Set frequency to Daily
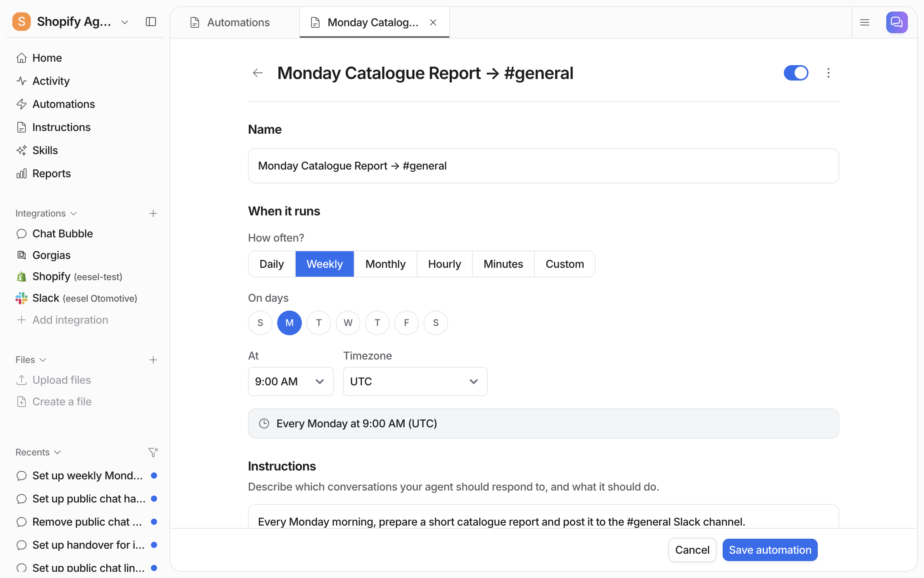The height and width of the screenshot is (578, 924). [272, 264]
